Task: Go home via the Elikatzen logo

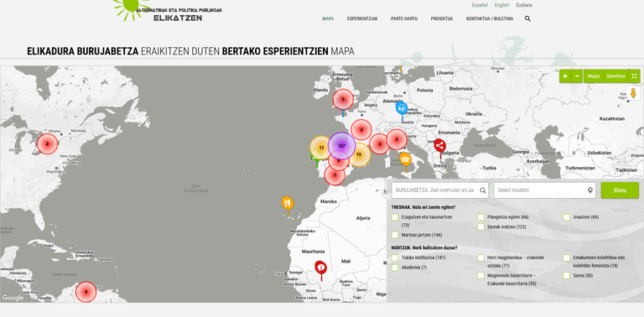Action: click(x=168, y=11)
